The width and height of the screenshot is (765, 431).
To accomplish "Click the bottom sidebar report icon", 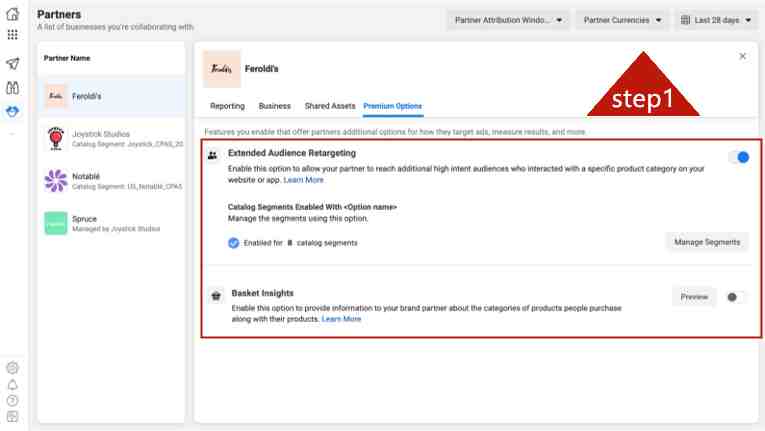I will click(x=13, y=416).
